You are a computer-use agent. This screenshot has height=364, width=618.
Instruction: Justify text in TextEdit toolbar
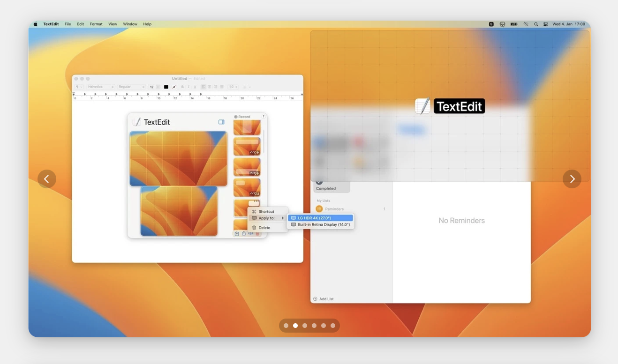coord(222,87)
